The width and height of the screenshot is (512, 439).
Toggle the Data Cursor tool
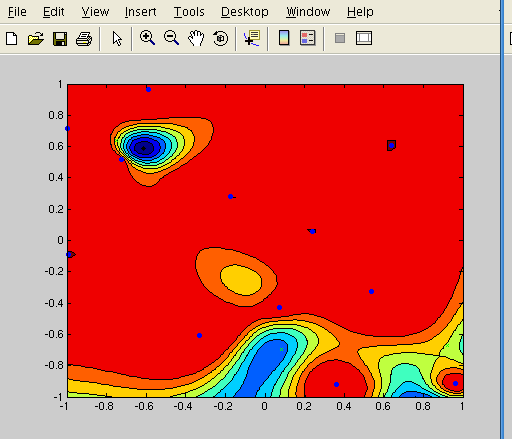[252, 38]
